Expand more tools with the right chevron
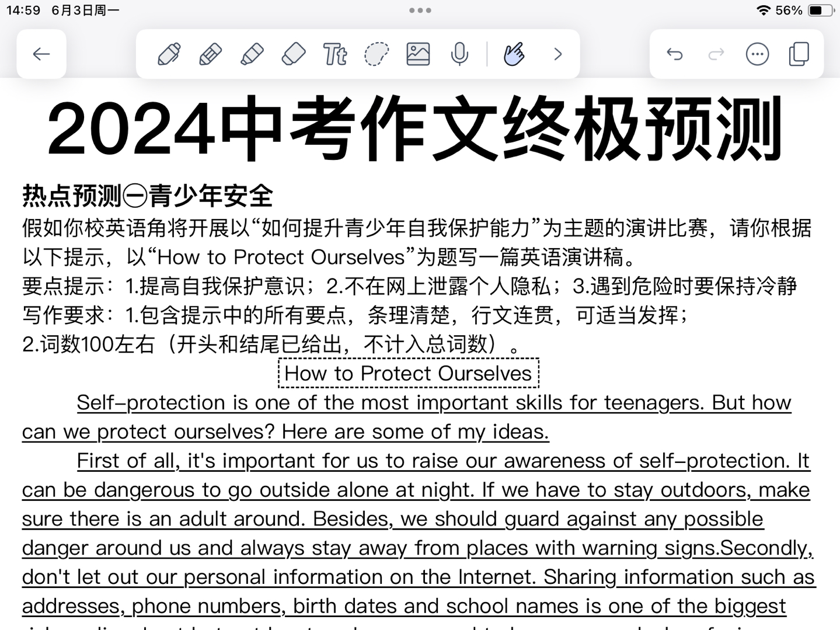840x630 pixels. click(x=558, y=54)
